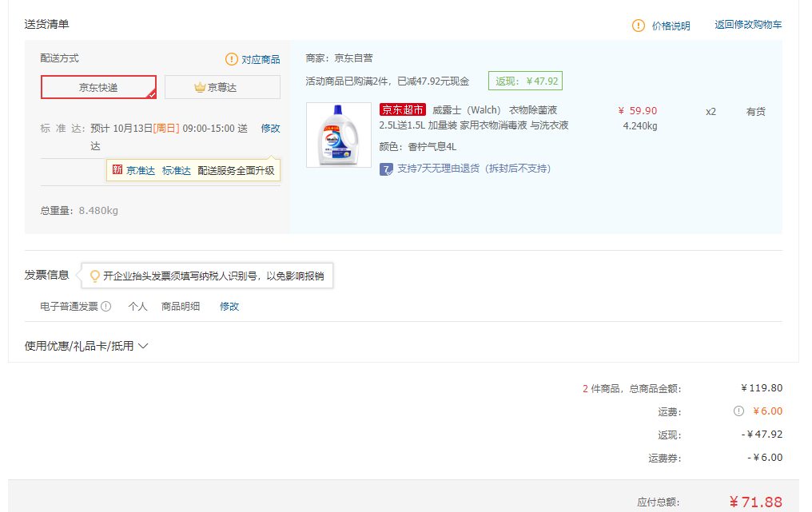The height and width of the screenshot is (512, 812).
Task: Open the 标准达 link in tooltip
Action: (176, 170)
